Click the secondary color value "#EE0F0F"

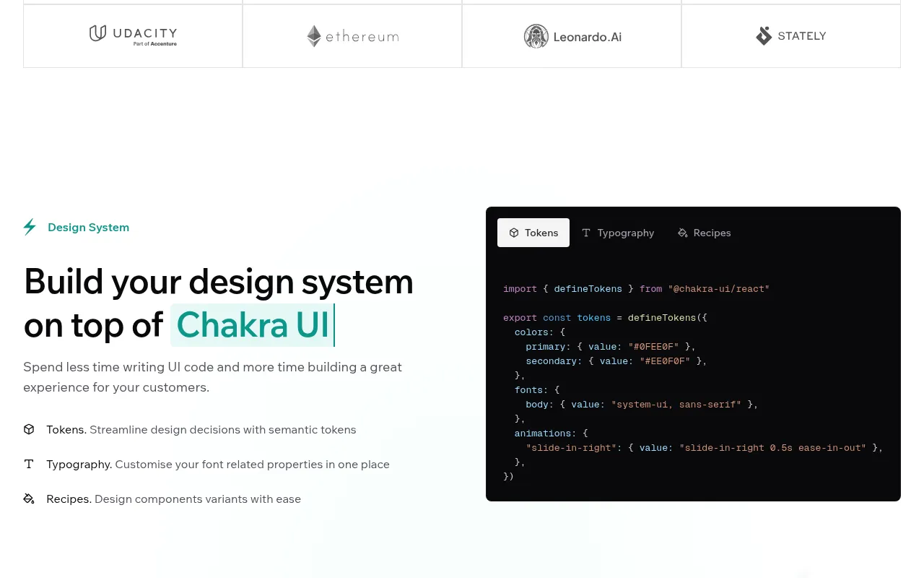click(665, 361)
